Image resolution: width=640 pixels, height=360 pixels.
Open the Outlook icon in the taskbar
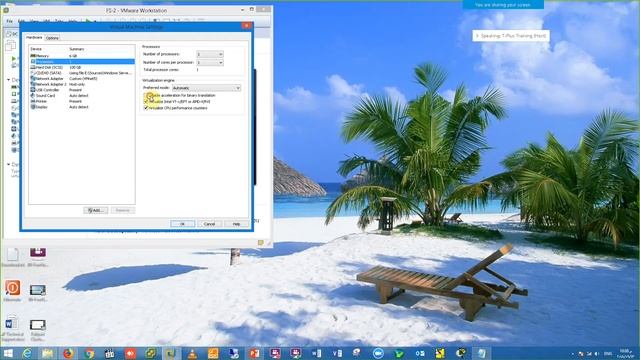point(419,353)
